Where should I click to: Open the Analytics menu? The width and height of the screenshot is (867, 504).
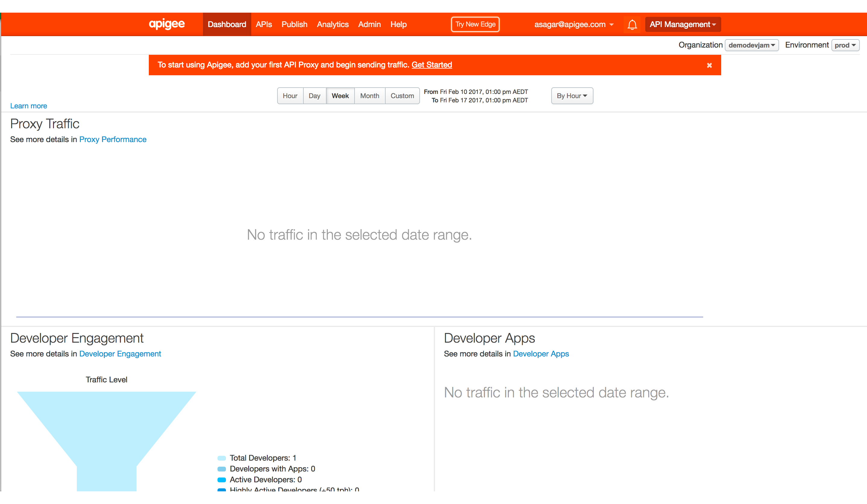tap(332, 24)
